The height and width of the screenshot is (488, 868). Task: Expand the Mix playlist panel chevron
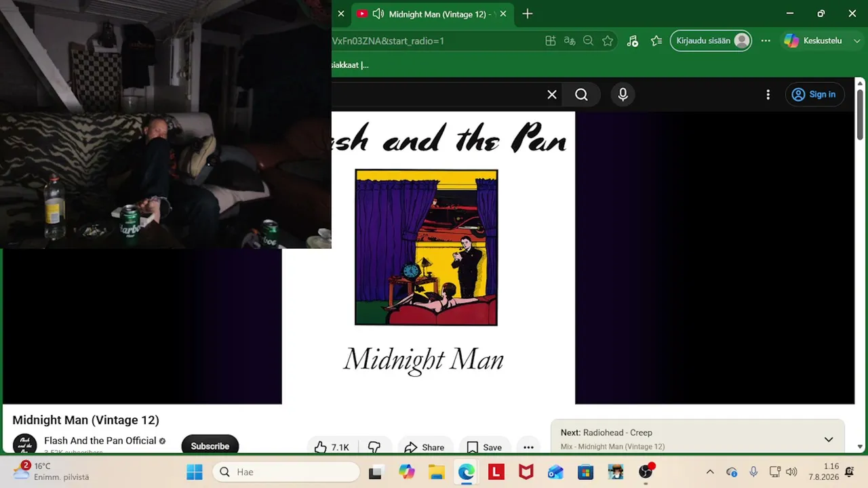(x=829, y=439)
